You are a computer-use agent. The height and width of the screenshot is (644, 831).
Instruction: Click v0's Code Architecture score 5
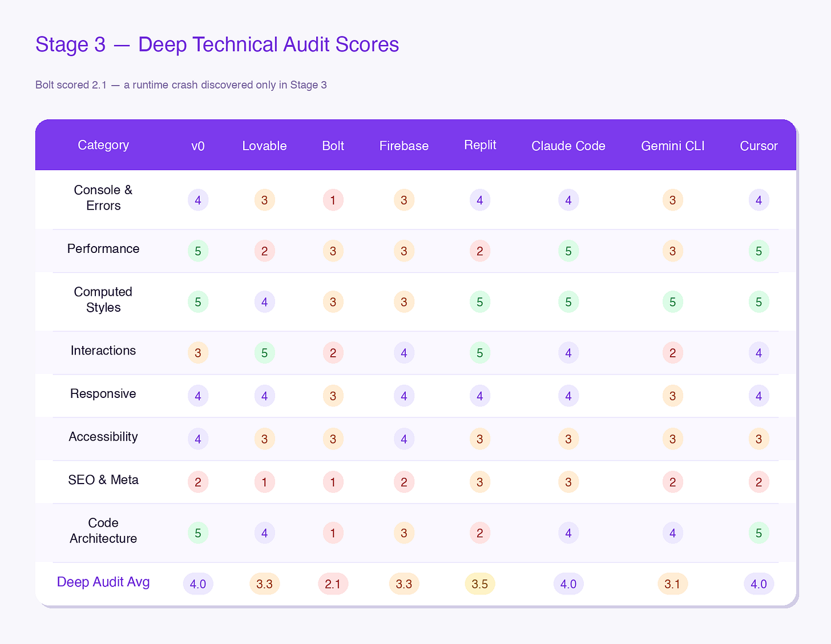[x=198, y=533]
